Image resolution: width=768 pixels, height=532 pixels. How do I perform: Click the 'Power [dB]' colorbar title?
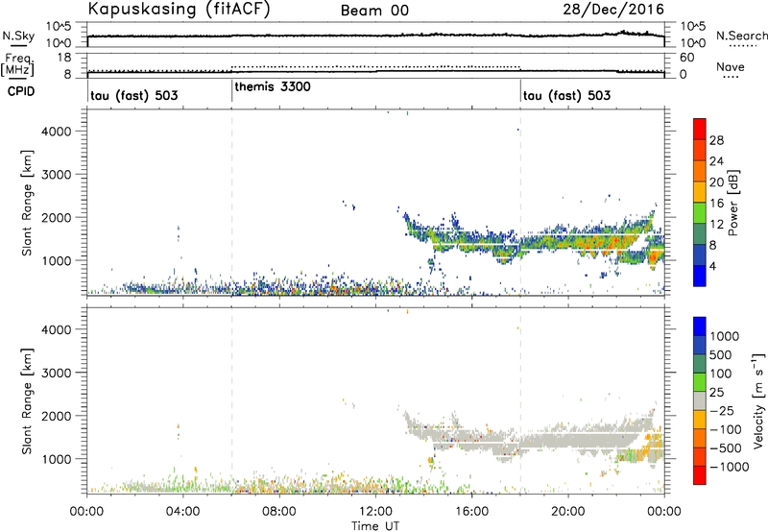[x=733, y=203]
